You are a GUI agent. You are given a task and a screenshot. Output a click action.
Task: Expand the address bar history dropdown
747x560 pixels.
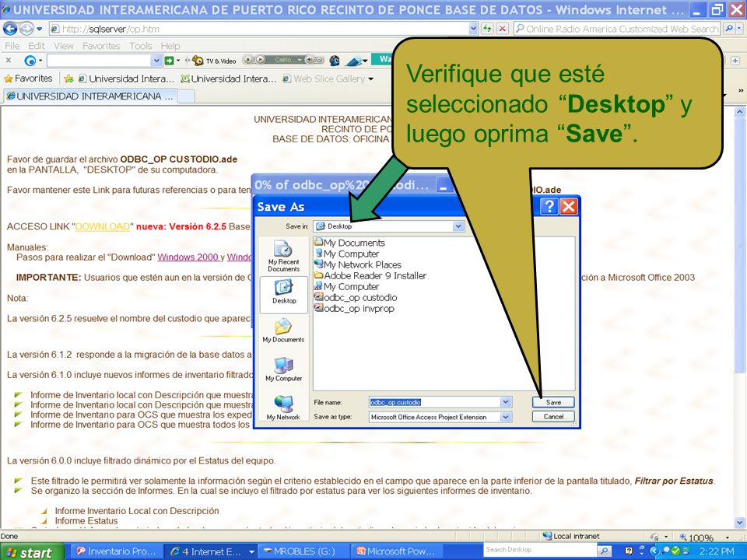pos(473,29)
